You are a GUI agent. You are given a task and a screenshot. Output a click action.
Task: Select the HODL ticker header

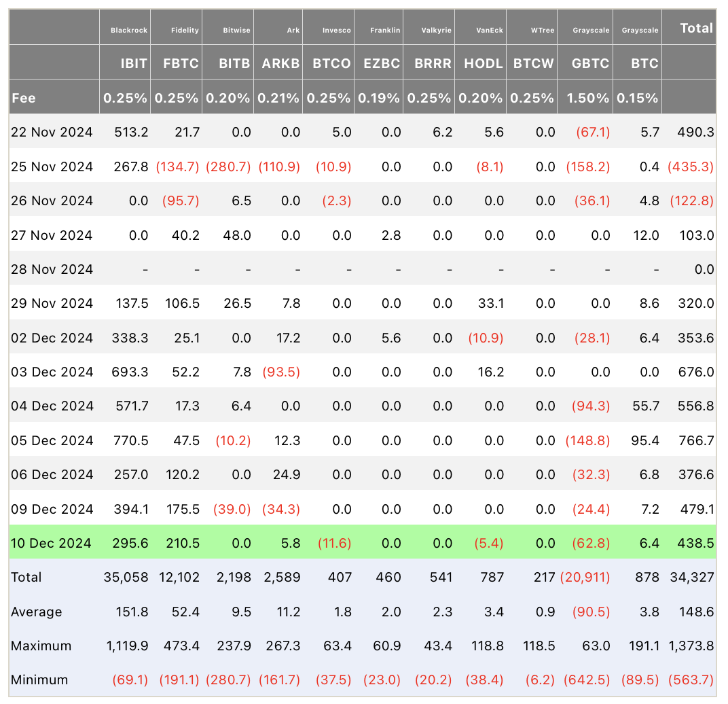coord(484,63)
